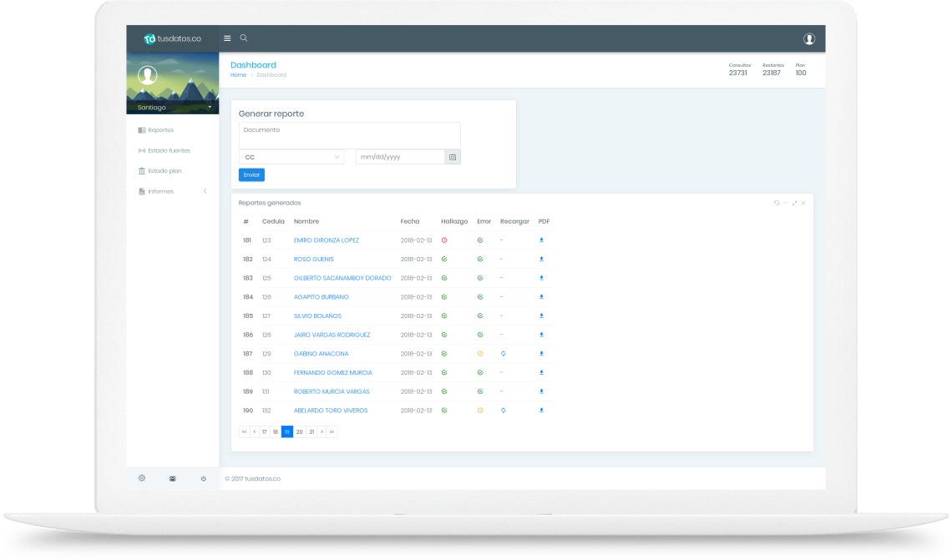Viewport: 952px width, 560px height.
Task: Go to pagination page 21
Action: 311,432
